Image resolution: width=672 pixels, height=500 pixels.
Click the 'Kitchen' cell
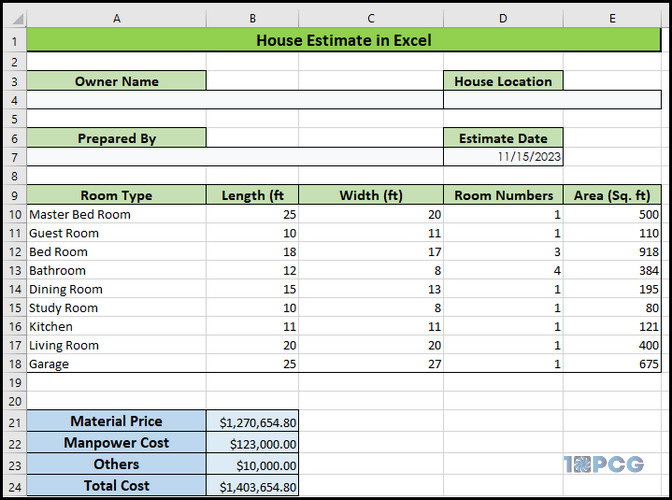coord(117,326)
